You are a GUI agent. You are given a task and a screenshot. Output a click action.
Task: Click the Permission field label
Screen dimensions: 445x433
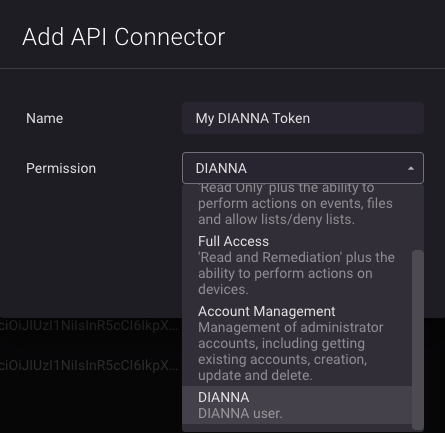pos(61,168)
